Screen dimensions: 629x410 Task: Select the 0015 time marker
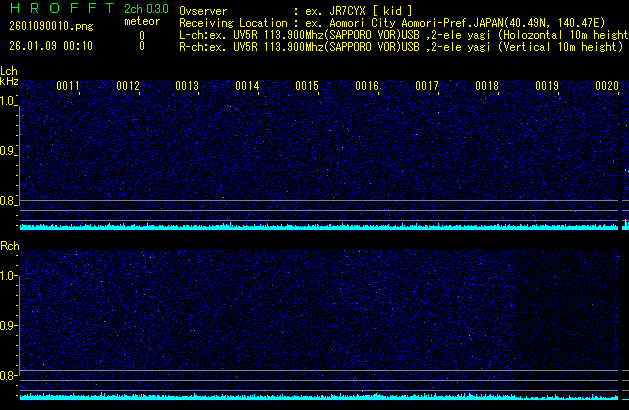point(307,87)
